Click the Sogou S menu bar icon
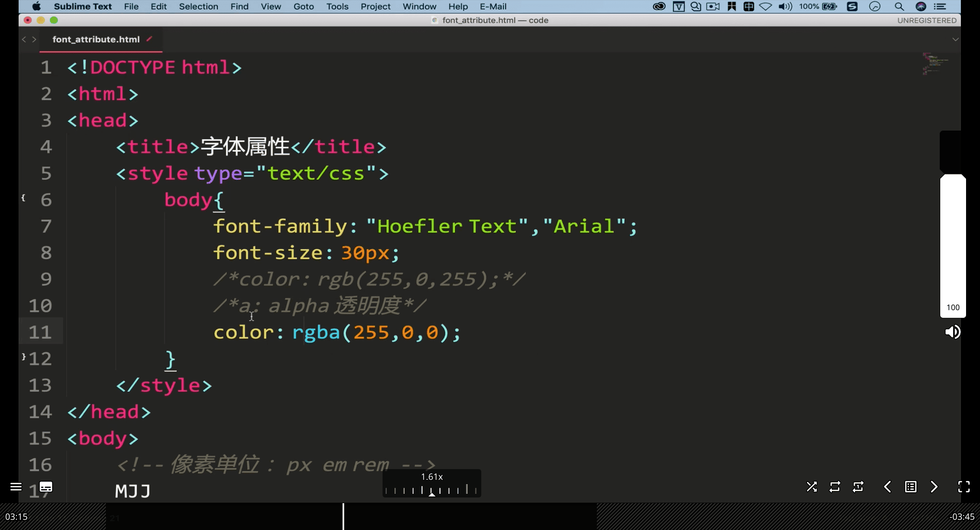 [852, 7]
